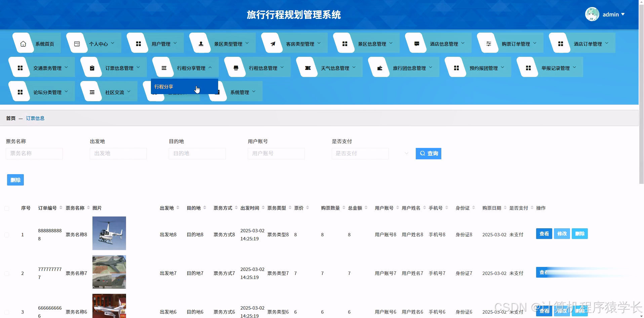Viewport: 644px width, 318px height.
Task: Expand the 个人中心 menu chevron
Action: [x=113, y=43]
